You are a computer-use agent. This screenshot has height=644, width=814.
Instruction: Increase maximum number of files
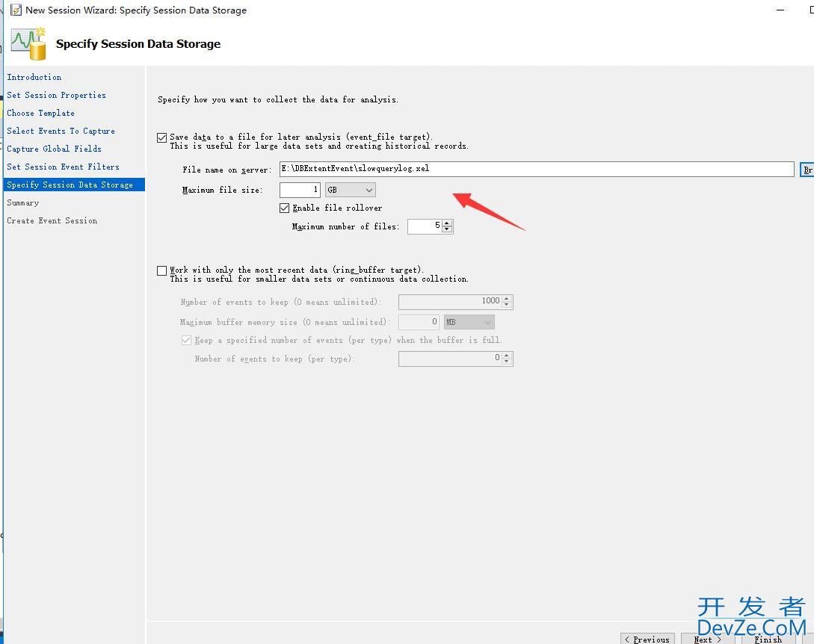[447, 223]
